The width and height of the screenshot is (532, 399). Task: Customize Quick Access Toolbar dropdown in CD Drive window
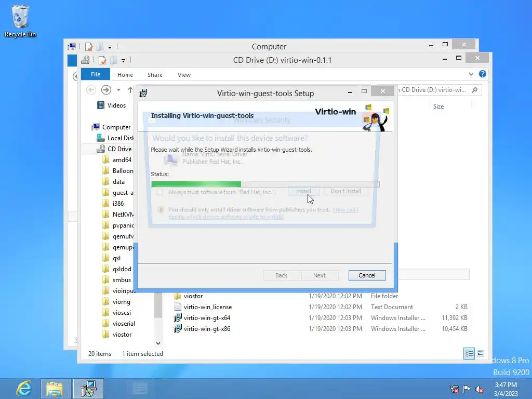123,61
